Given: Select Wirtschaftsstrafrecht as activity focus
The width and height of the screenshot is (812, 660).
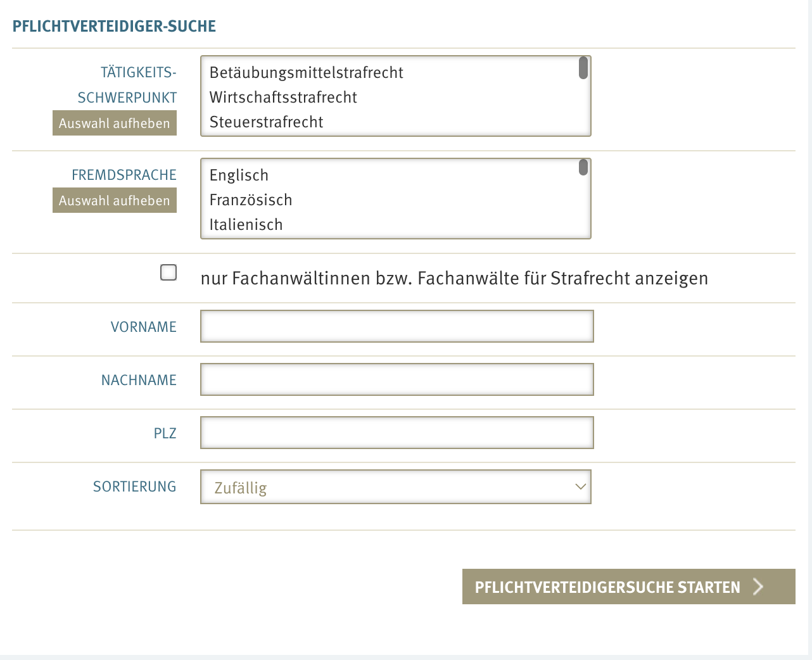Looking at the screenshot, I should [x=283, y=97].
